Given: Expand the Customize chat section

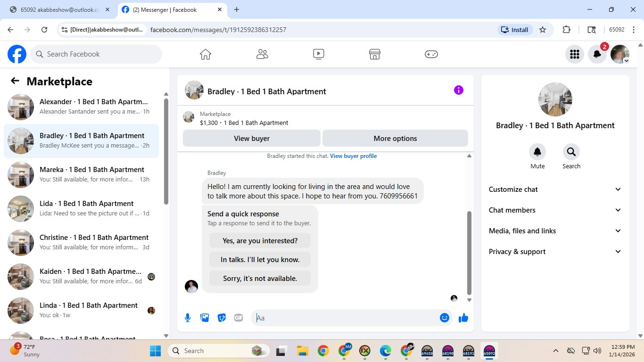Looking at the screenshot, I should click(x=555, y=189).
